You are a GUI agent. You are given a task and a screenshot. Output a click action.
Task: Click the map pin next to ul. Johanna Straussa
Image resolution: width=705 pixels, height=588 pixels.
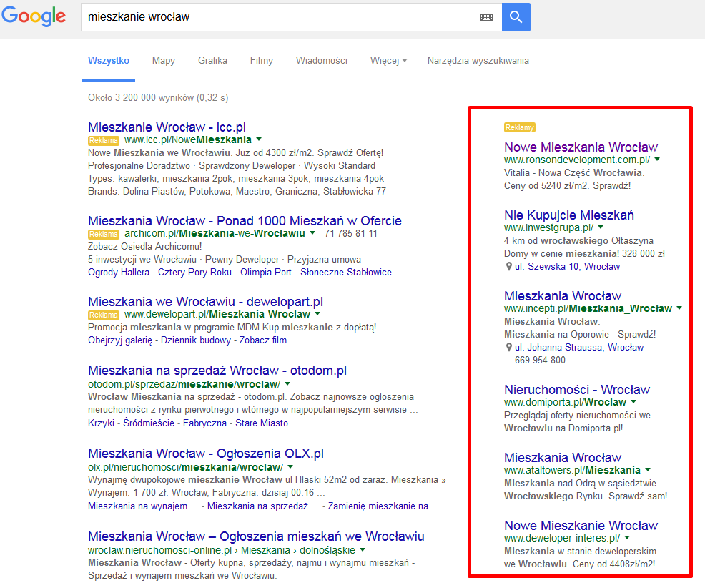[x=508, y=348]
